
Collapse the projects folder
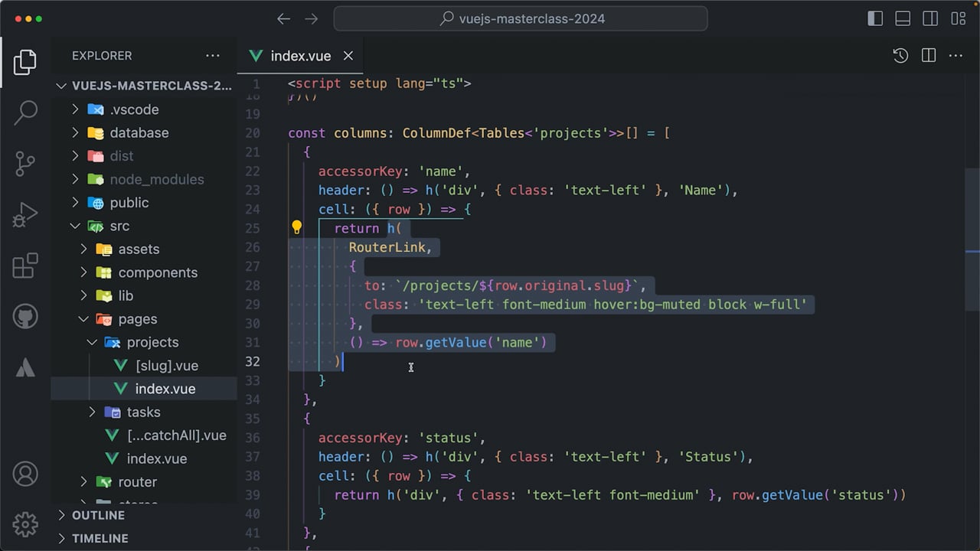point(144,342)
